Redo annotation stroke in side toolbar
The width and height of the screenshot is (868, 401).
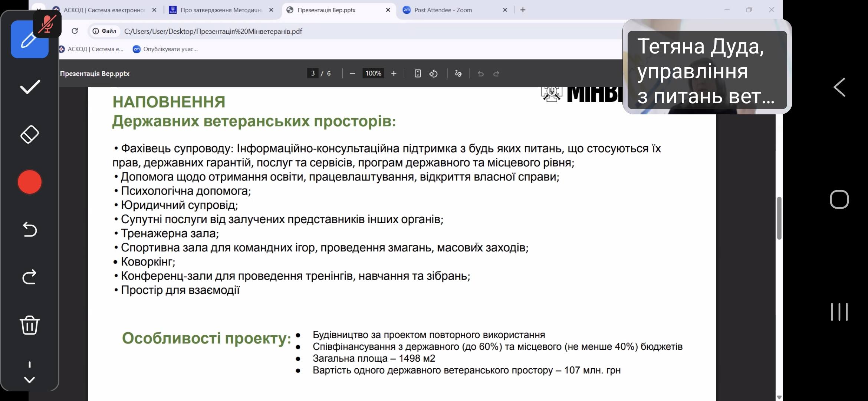click(30, 277)
